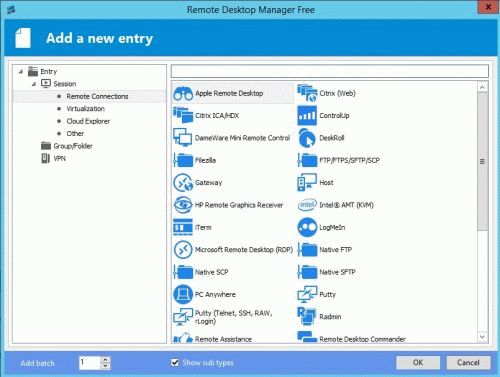
Task: Pick the HP Remote Graphics Receiver icon
Action: point(183,205)
